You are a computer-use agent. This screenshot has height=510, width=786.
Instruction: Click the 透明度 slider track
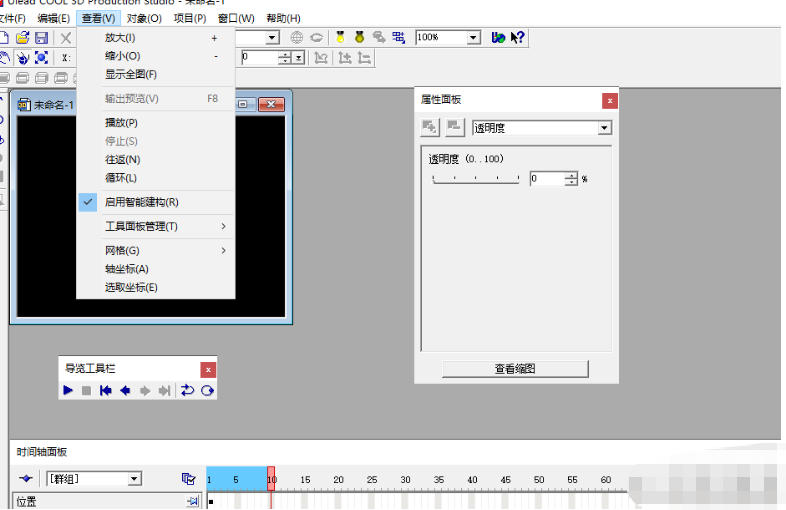475,180
